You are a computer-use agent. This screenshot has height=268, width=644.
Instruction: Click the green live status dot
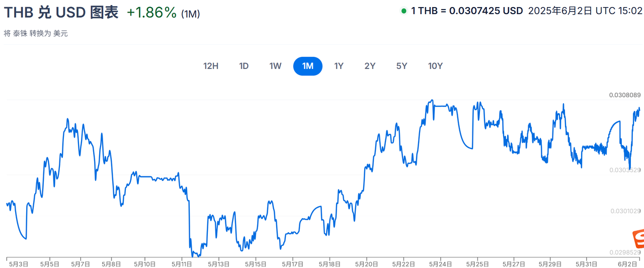[x=404, y=11]
